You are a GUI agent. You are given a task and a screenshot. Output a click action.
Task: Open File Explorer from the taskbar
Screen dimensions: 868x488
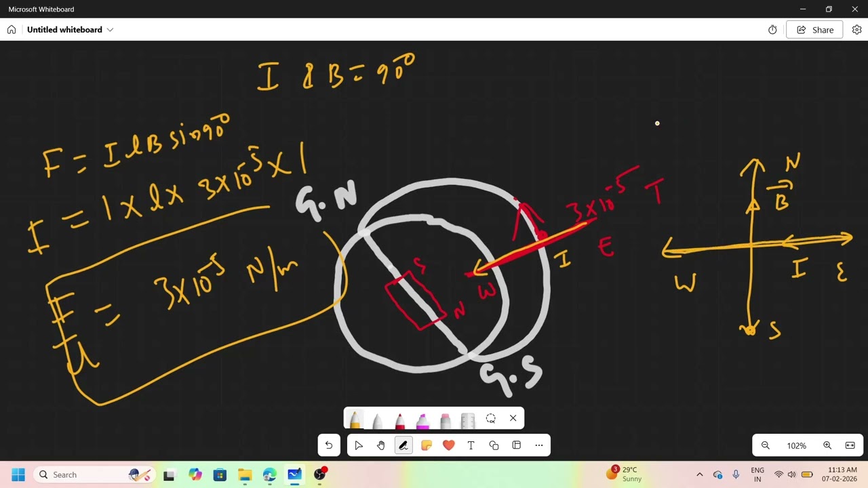pyautogui.click(x=245, y=474)
